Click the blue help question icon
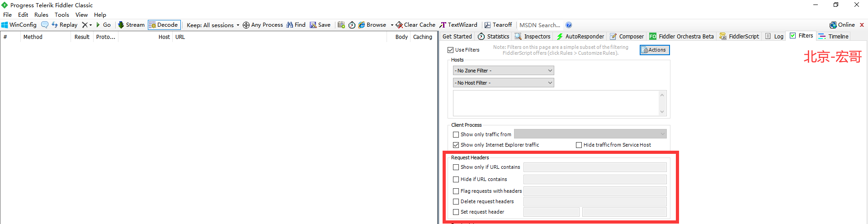The width and height of the screenshot is (868, 224). 569,25
